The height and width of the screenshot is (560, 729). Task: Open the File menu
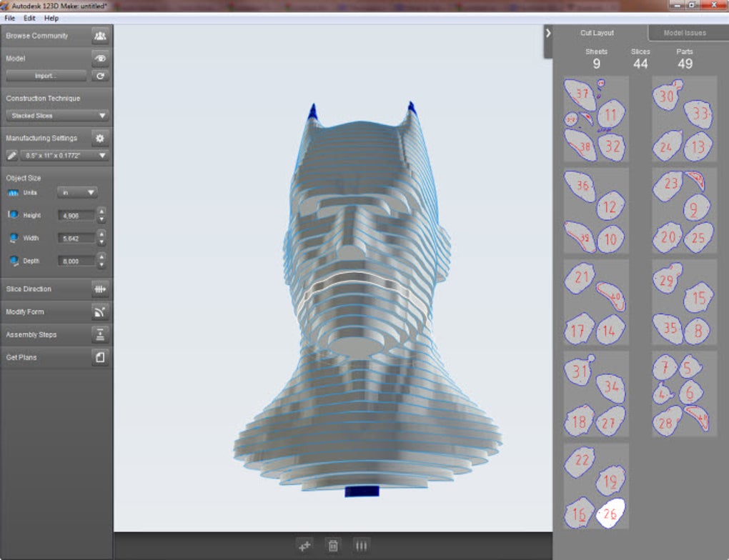[10, 18]
